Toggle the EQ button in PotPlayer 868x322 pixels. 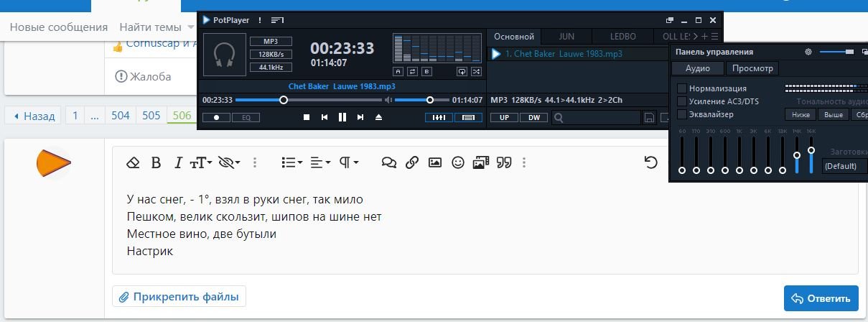pyautogui.click(x=246, y=117)
